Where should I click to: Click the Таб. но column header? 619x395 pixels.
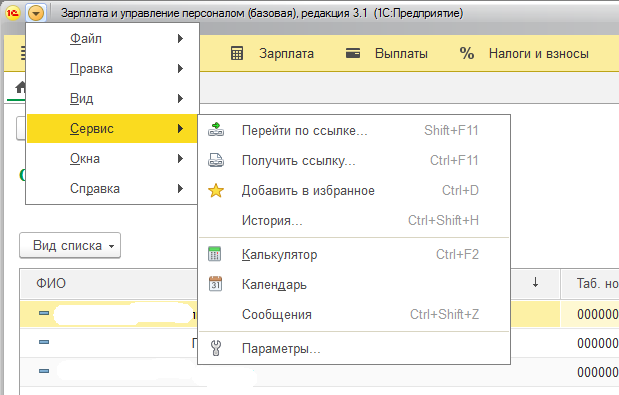[597, 283]
